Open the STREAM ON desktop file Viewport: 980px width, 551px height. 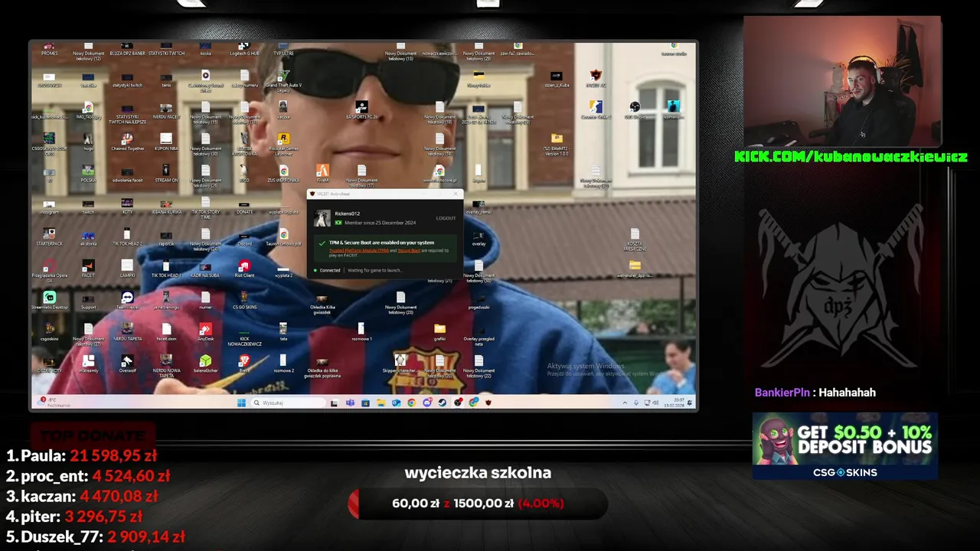[x=166, y=174]
